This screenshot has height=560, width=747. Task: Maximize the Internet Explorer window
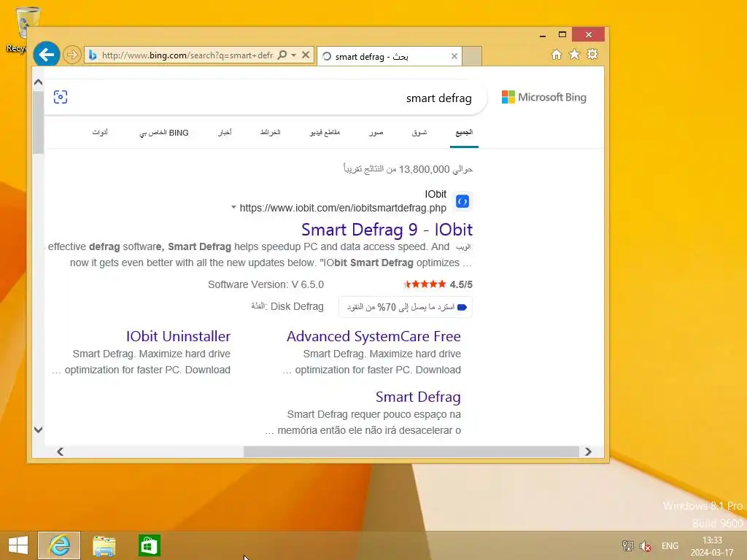(x=562, y=35)
